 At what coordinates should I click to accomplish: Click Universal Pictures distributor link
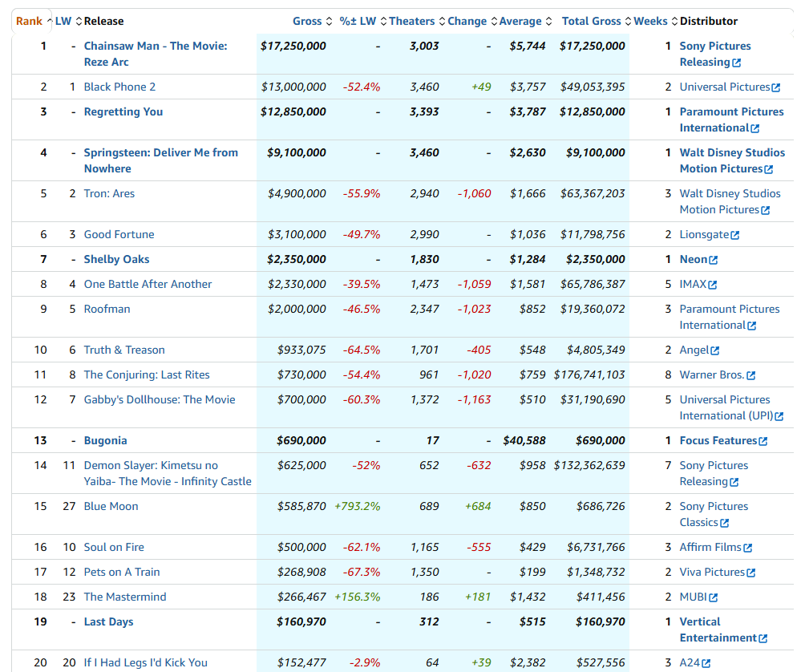tap(725, 87)
